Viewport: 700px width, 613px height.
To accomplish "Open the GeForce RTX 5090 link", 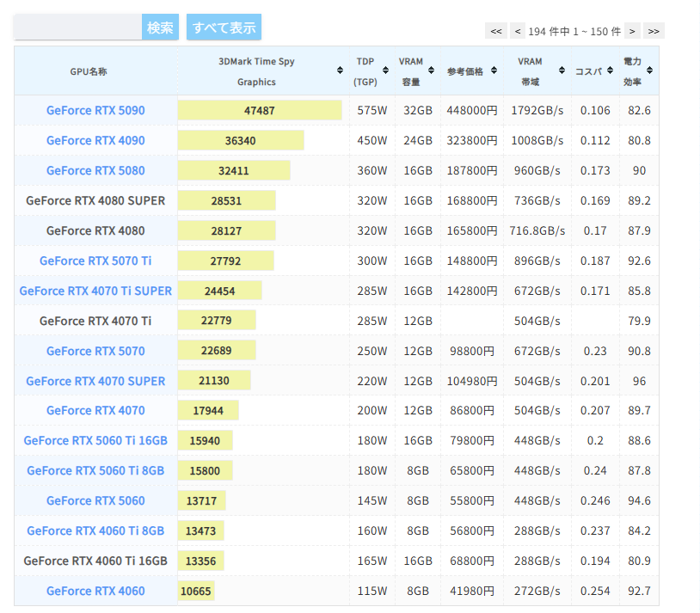I will coord(95,110).
